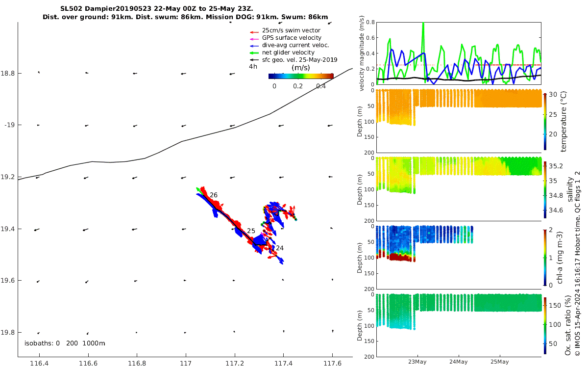The image size is (588, 368).
Task: Click the map latitude label '-19'
Action: coord(9,125)
